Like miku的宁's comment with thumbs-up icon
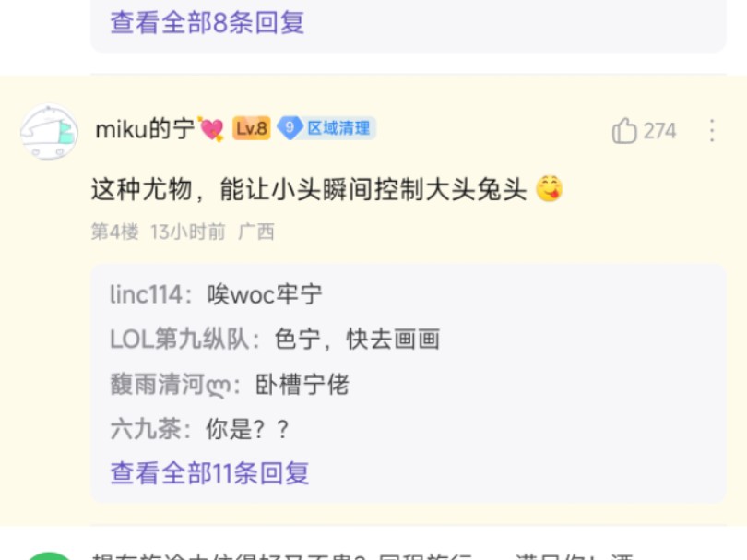 click(624, 130)
